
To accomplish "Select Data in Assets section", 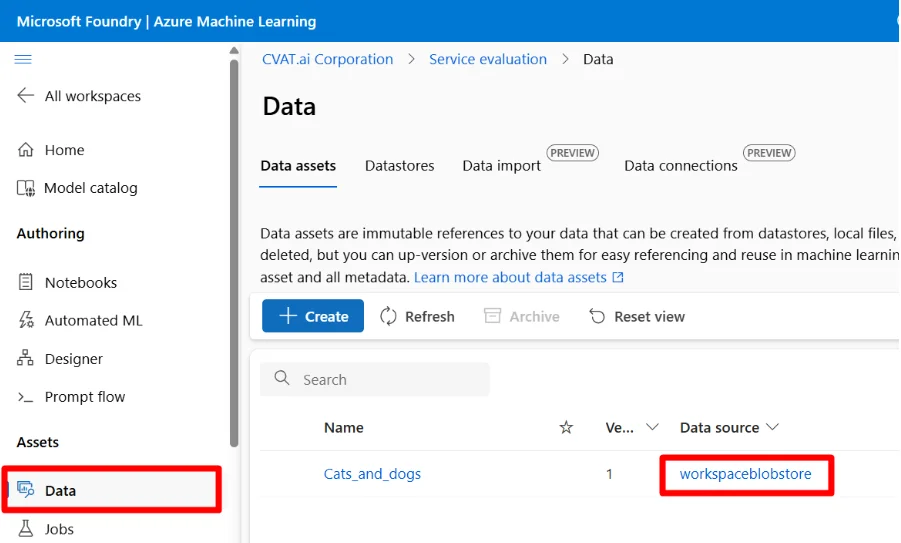I will pyautogui.click(x=111, y=490).
